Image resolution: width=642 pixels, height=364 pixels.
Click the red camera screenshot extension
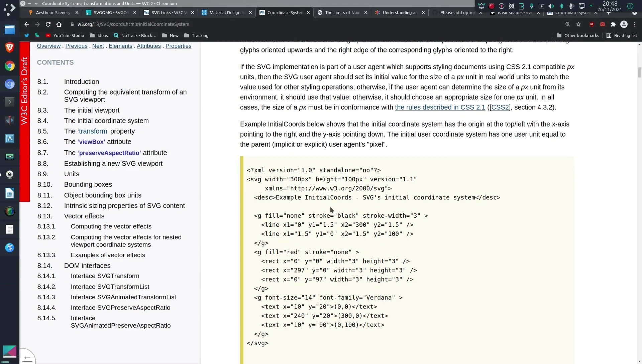click(603, 24)
